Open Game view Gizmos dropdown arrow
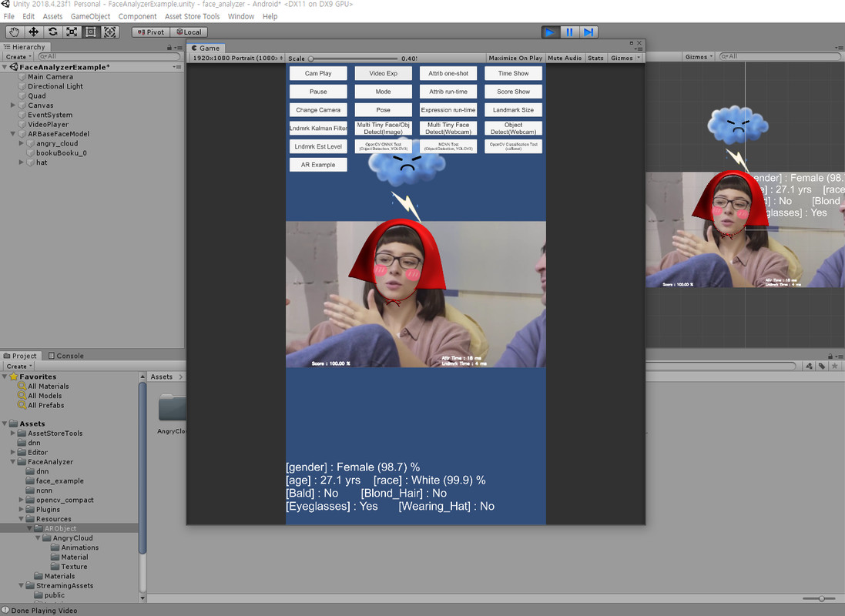This screenshot has height=616, width=845. (639, 58)
